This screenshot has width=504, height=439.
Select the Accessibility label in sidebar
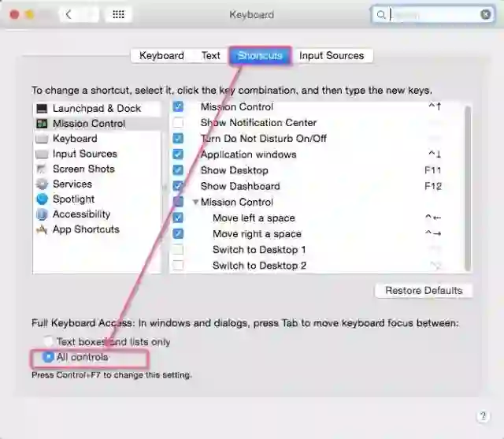pyautogui.click(x=82, y=214)
